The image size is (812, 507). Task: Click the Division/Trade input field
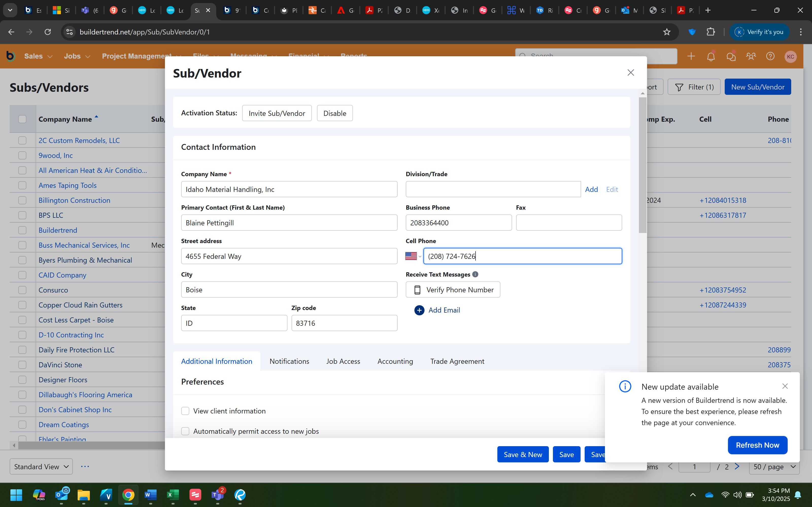tap(493, 189)
